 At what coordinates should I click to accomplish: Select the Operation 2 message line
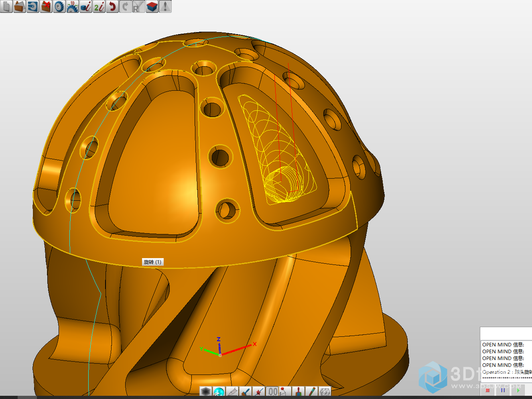pos(507,372)
